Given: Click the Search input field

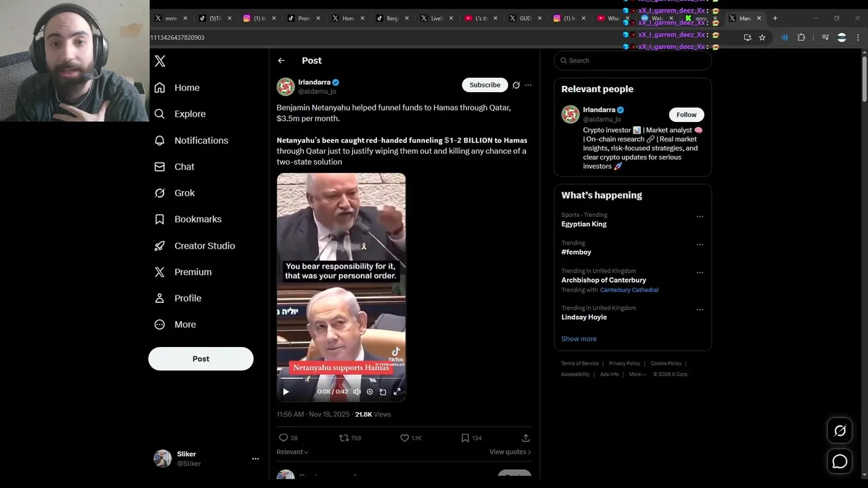Looking at the screenshot, I should [x=633, y=60].
